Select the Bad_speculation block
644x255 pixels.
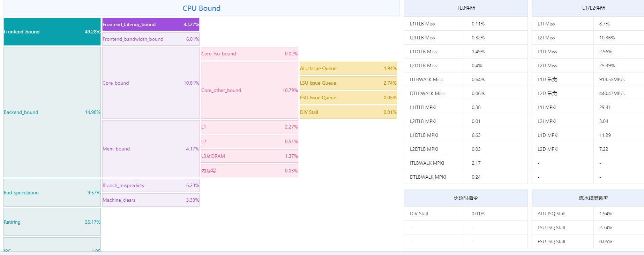(x=52, y=193)
